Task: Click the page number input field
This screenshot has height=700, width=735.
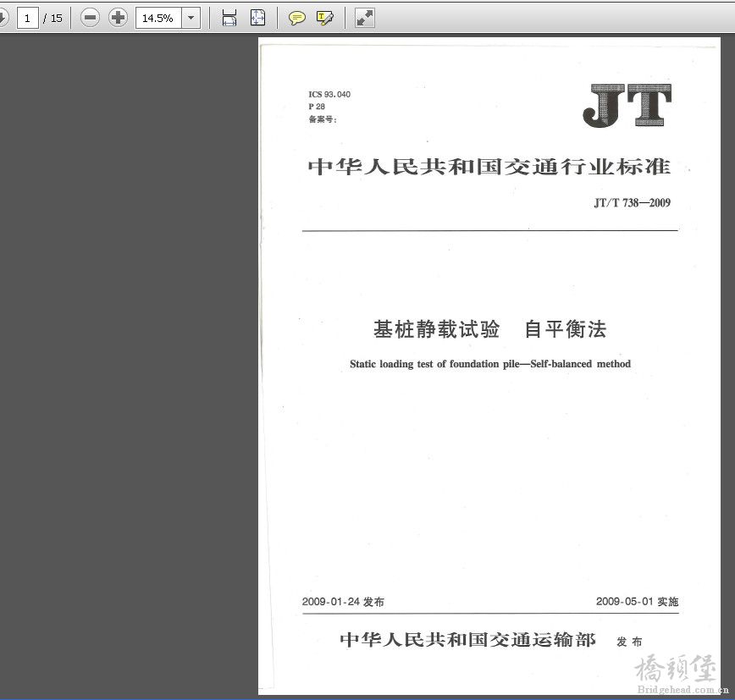Action: [28, 19]
